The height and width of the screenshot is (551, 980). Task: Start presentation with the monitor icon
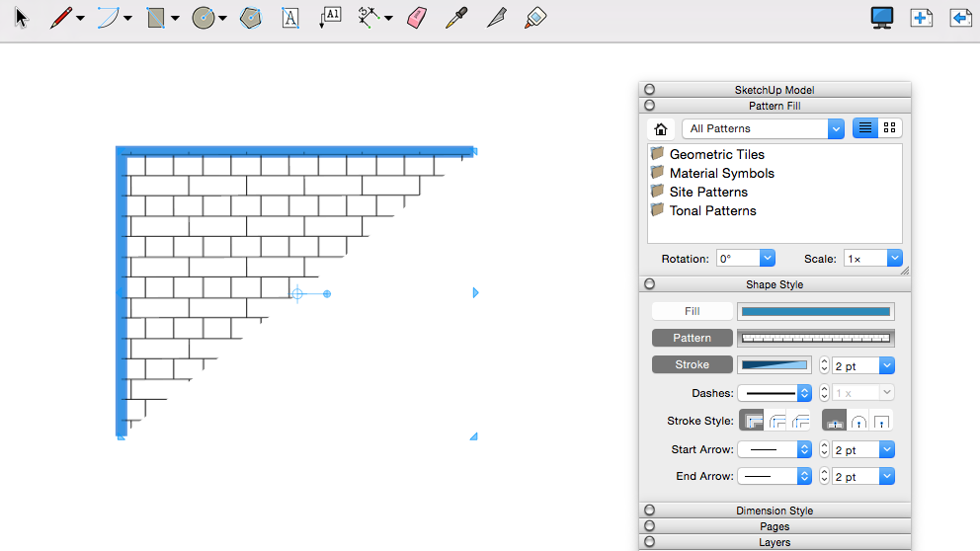882,18
